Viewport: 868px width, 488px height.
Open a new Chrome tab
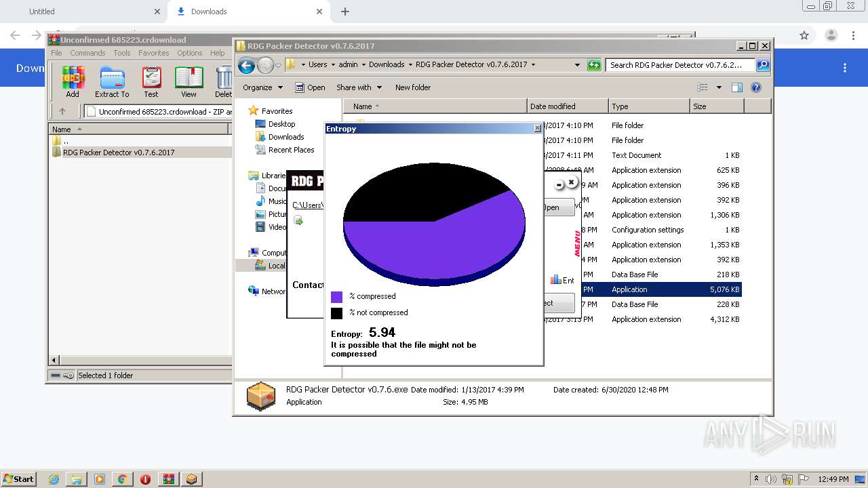coord(345,12)
